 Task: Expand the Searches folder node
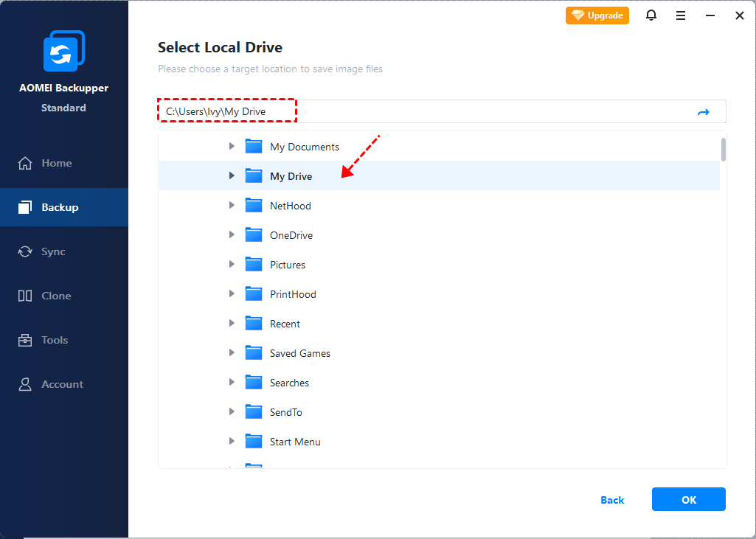(232, 382)
